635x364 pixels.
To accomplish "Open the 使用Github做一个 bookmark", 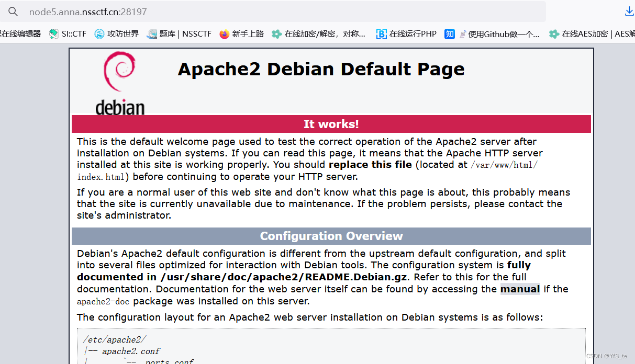I will [499, 34].
